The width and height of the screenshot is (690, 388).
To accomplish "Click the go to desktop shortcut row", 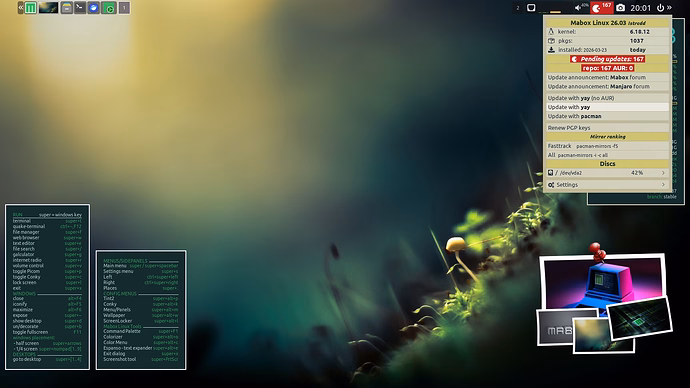I will pyautogui.click(x=47, y=359).
